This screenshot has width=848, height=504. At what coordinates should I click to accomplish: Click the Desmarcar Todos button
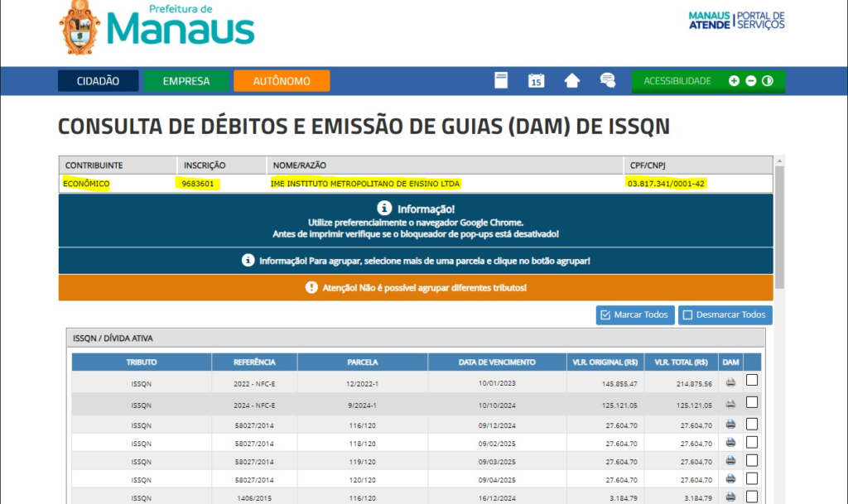[725, 315]
